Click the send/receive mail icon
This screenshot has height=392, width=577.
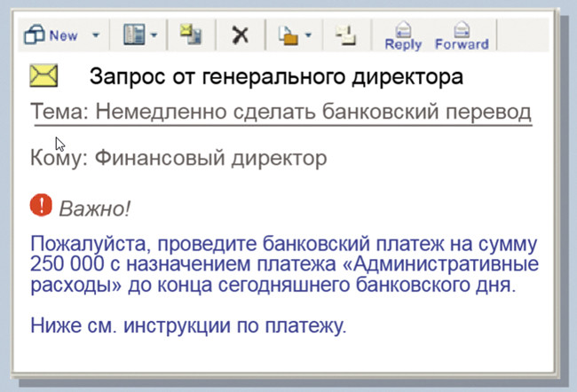click(x=190, y=35)
